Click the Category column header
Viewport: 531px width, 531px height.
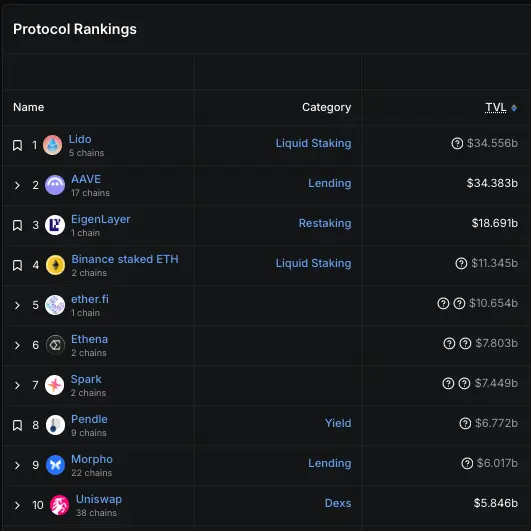[x=326, y=107]
